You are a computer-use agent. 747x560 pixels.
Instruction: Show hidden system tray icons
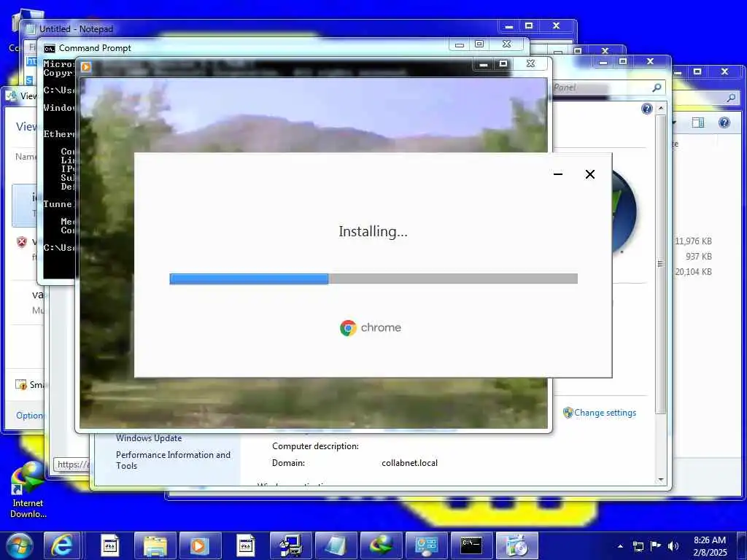620,546
